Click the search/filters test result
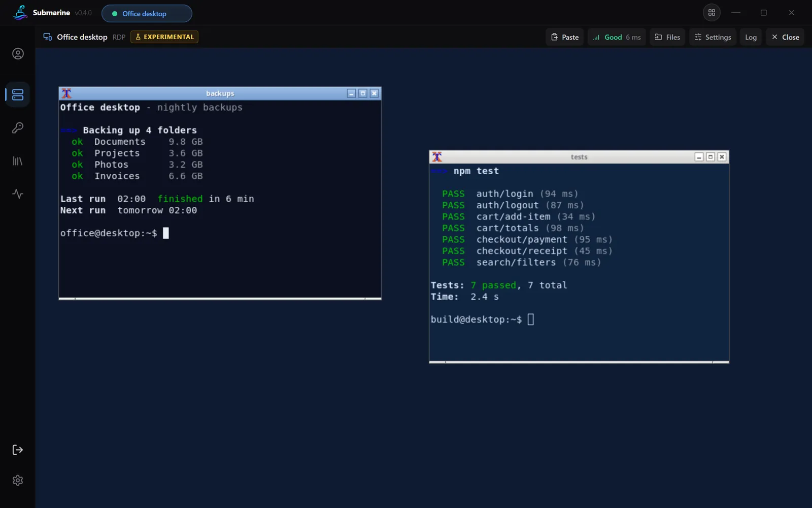This screenshot has width=812, height=508. [x=522, y=262]
